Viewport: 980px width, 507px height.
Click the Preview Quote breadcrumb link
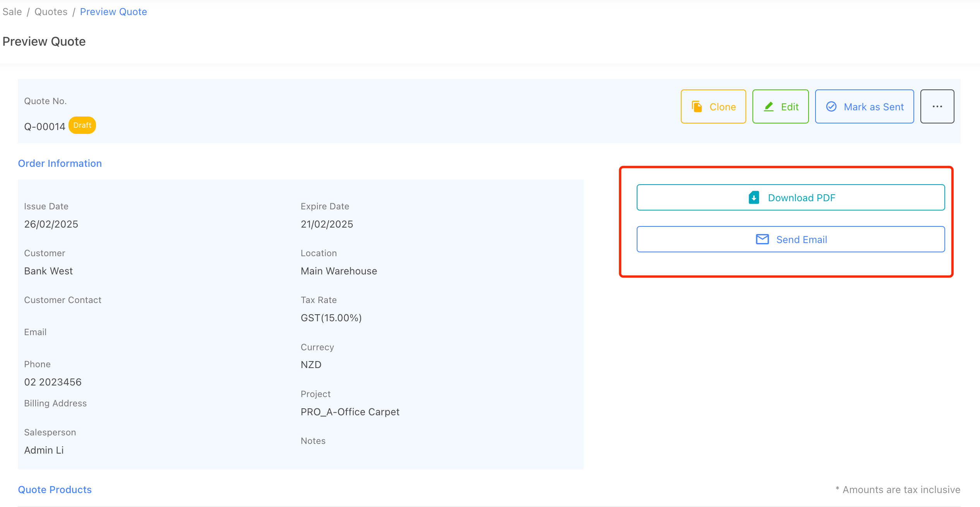coord(113,12)
